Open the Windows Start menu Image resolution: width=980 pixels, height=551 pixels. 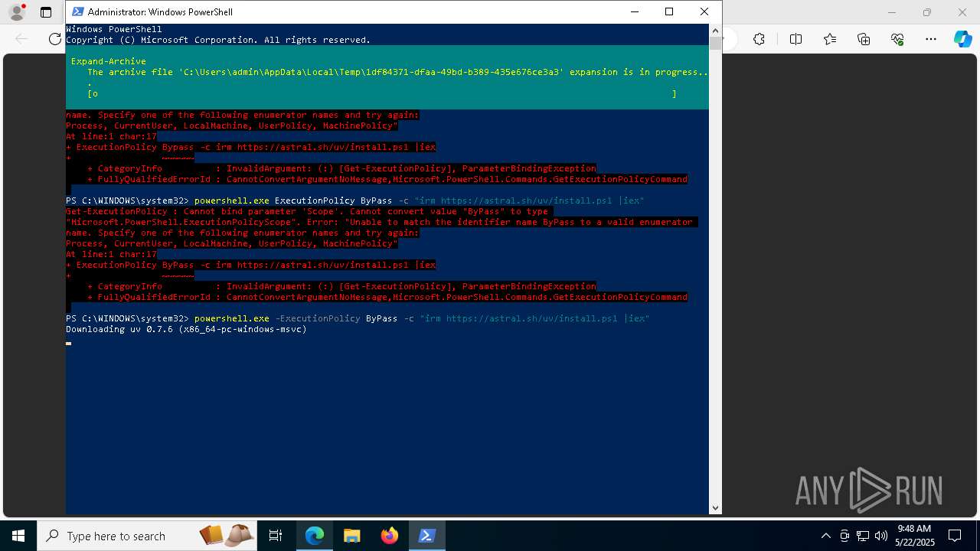pyautogui.click(x=18, y=536)
